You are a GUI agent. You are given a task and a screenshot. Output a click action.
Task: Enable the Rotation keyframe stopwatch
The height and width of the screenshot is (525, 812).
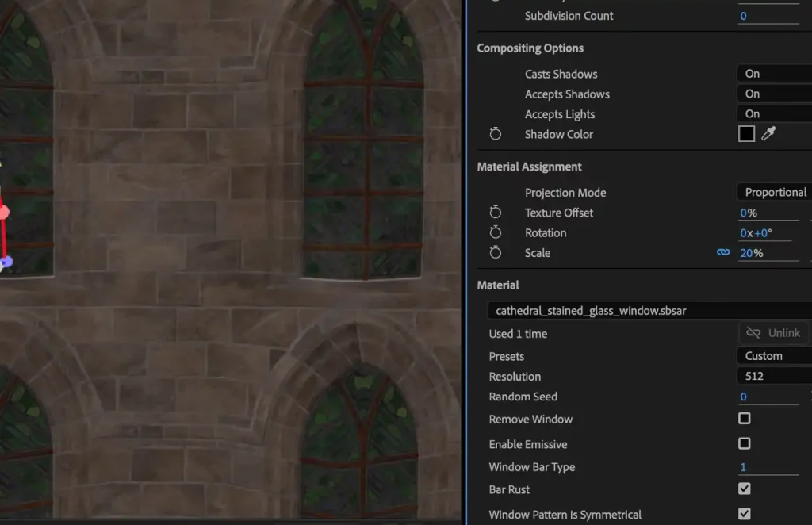coord(496,233)
